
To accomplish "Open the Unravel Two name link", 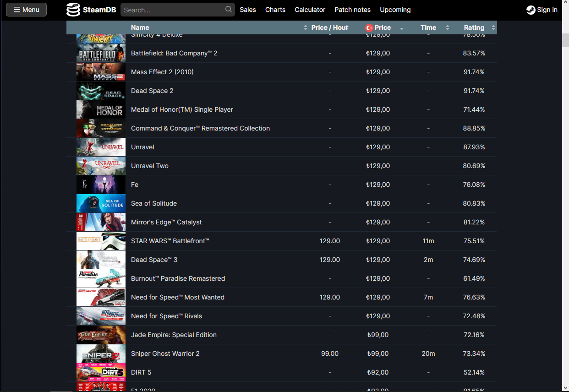I will coord(150,166).
